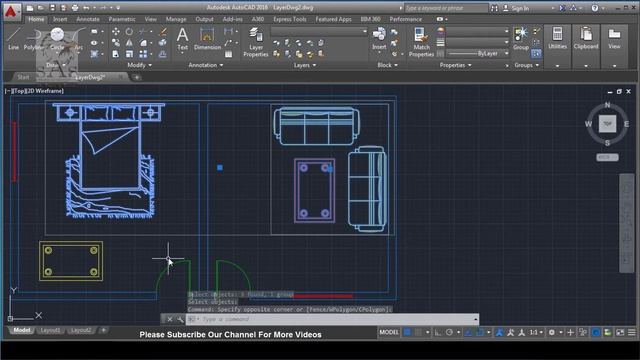This screenshot has width=640, height=360.
Task: Select the Circle tool
Action: pyautogui.click(x=57, y=39)
